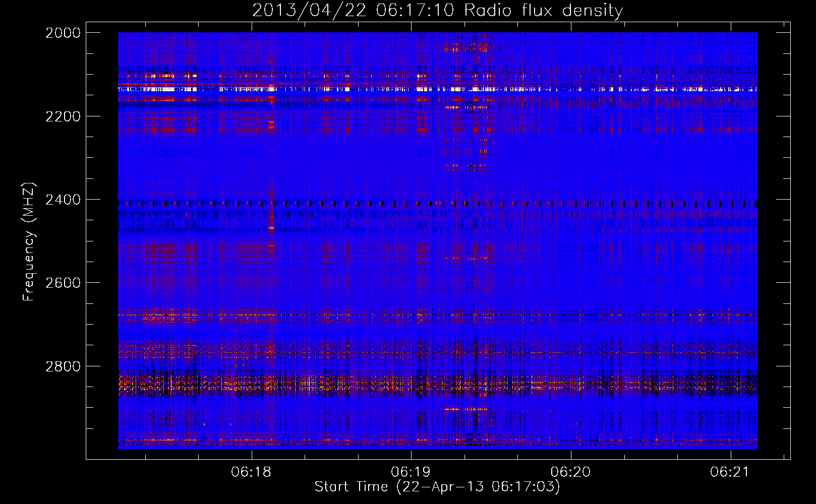Click the 06:20 time tick label
The height and width of the screenshot is (504, 816).
[x=570, y=472]
